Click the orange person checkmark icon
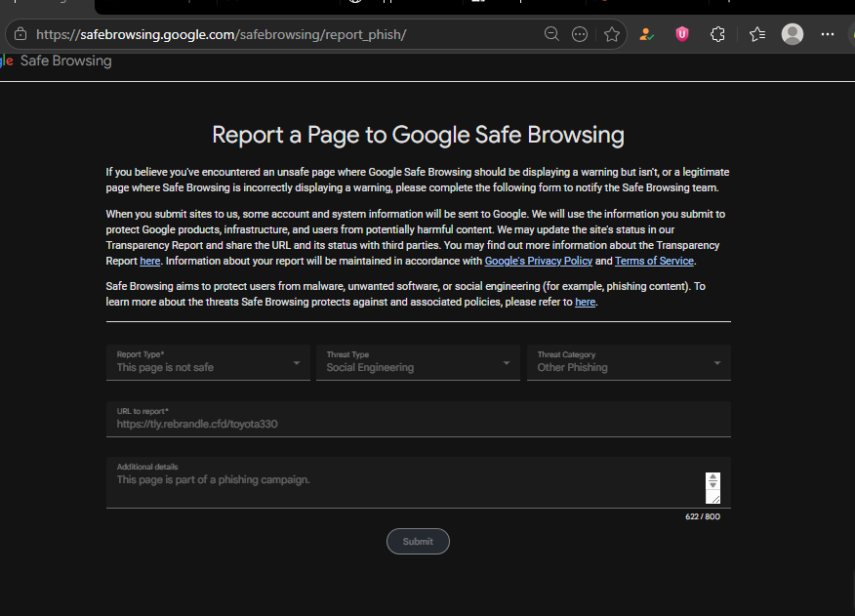Image resolution: width=855 pixels, height=616 pixels. [x=647, y=34]
